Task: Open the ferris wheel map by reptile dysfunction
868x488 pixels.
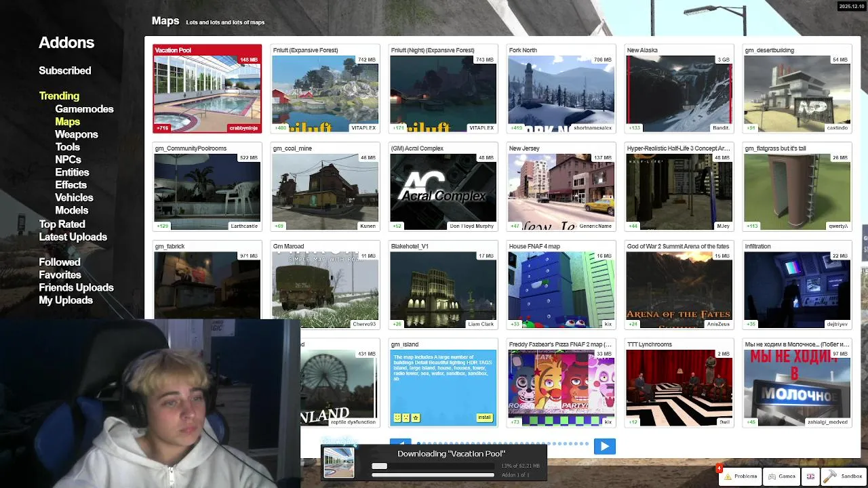Action: click(x=339, y=384)
